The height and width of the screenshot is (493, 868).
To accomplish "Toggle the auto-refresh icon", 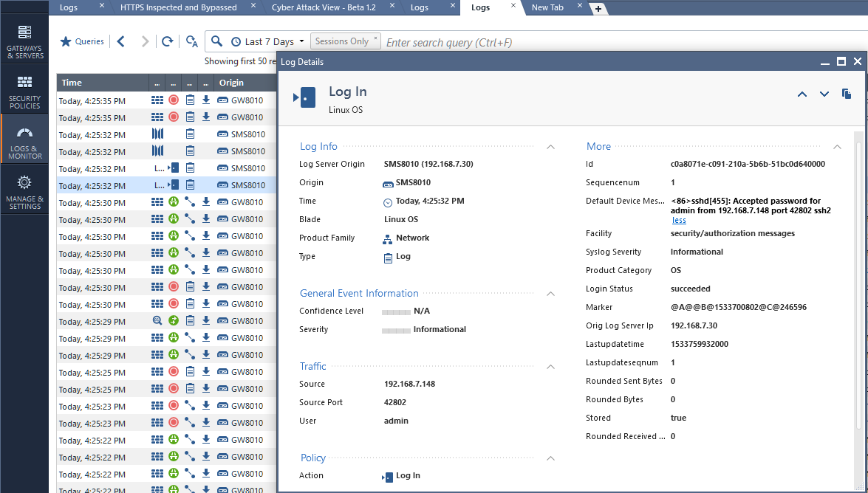I will click(191, 41).
